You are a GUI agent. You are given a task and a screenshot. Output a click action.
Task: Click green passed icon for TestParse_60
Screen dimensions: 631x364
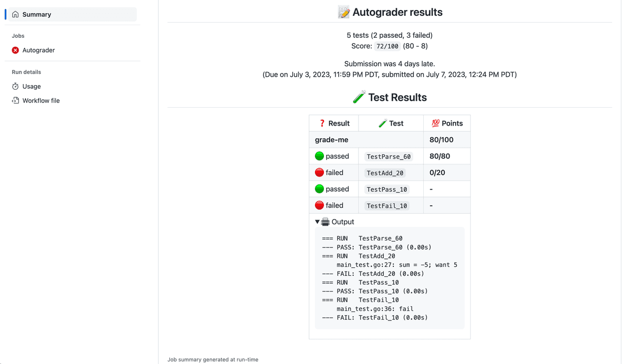point(319,156)
